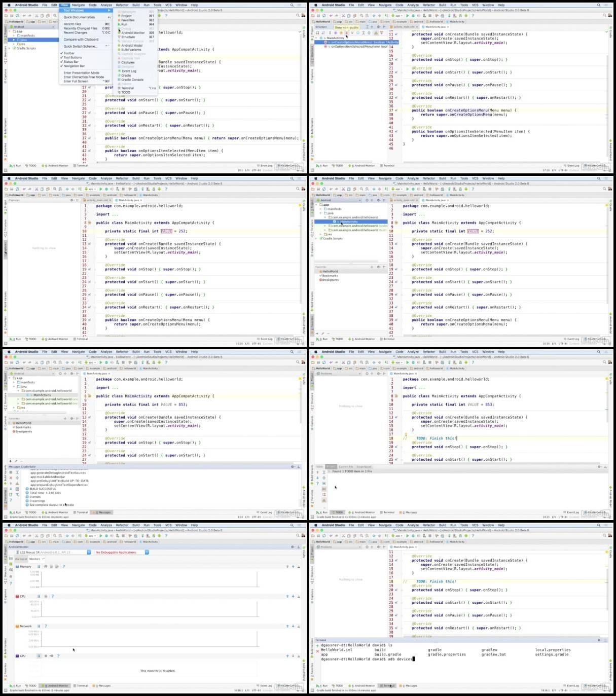Toggle Android Monitor button in Android Monitor screenshot's bottom bar
The width and height of the screenshot is (616, 696).
pos(55,686)
